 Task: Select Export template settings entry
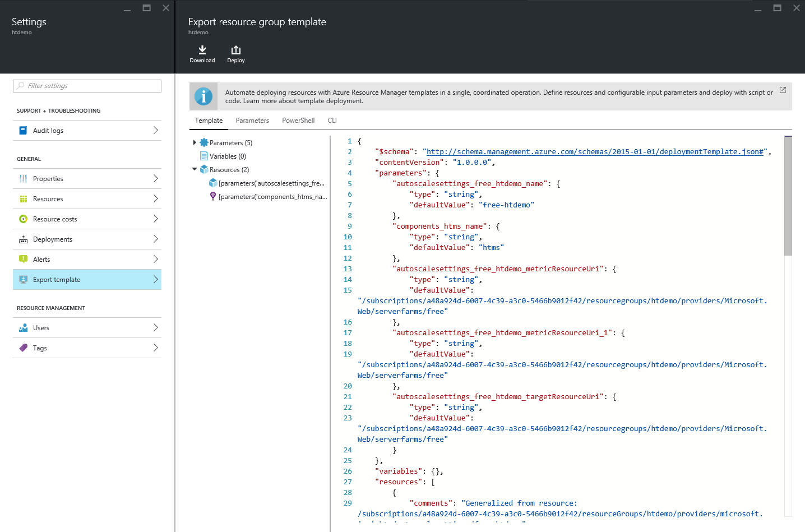pos(87,280)
